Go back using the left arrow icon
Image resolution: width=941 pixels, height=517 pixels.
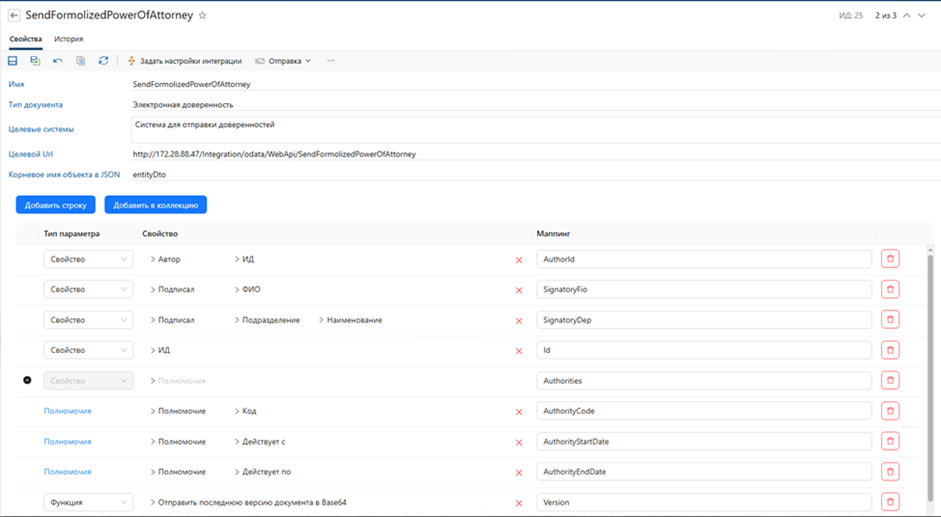[14, 16]
